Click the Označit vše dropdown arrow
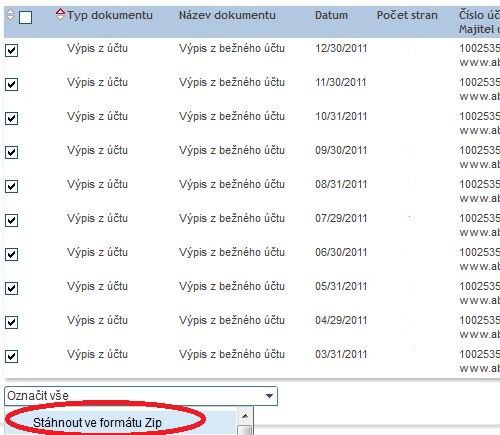Screen dimensions: 500x435 coord(269,396)
